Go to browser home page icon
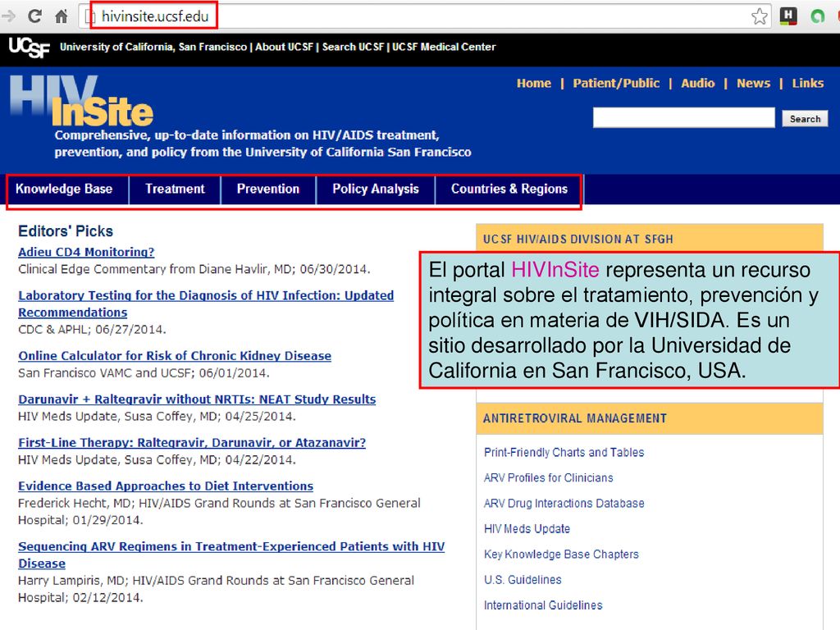840x630 pixels. pos(62,16)
